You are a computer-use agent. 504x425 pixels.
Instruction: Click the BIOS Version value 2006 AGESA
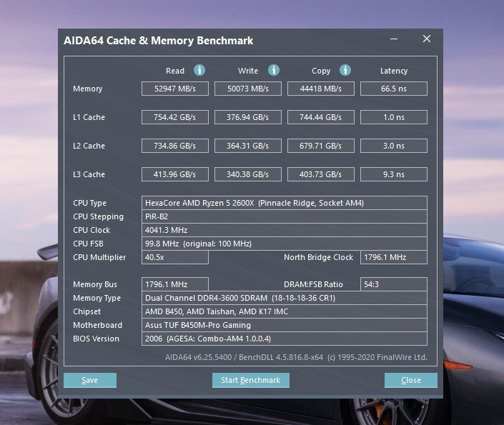click(x=284, y=339)
